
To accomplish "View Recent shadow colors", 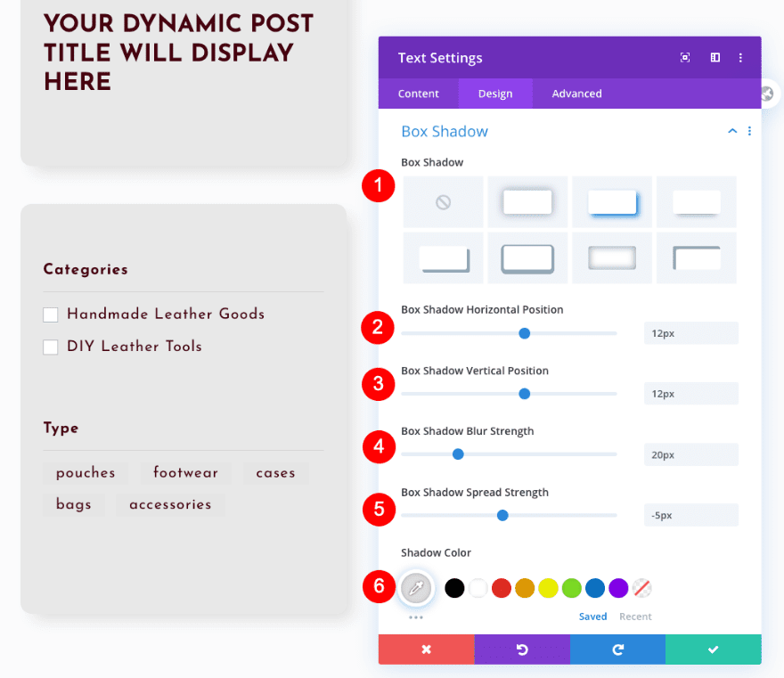I will click(x=635, y=616).
